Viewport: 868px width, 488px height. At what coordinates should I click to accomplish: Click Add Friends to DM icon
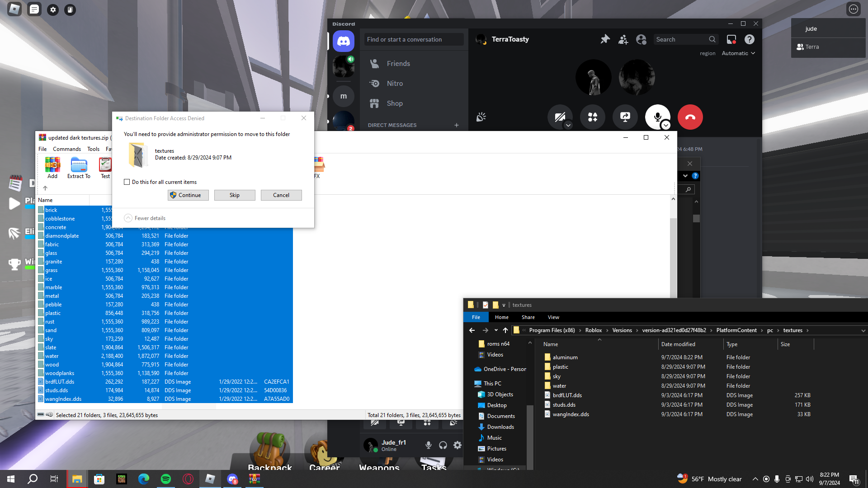point(623,39)
